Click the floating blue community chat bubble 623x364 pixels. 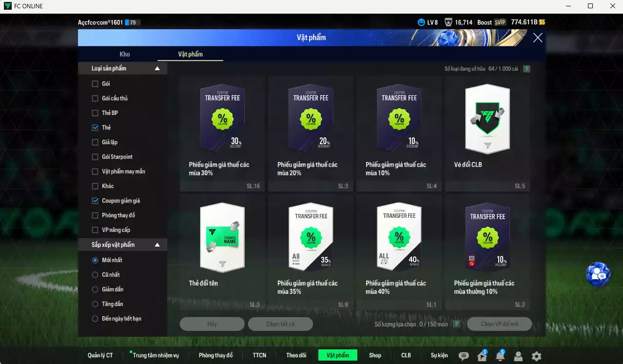click(598, 275)
